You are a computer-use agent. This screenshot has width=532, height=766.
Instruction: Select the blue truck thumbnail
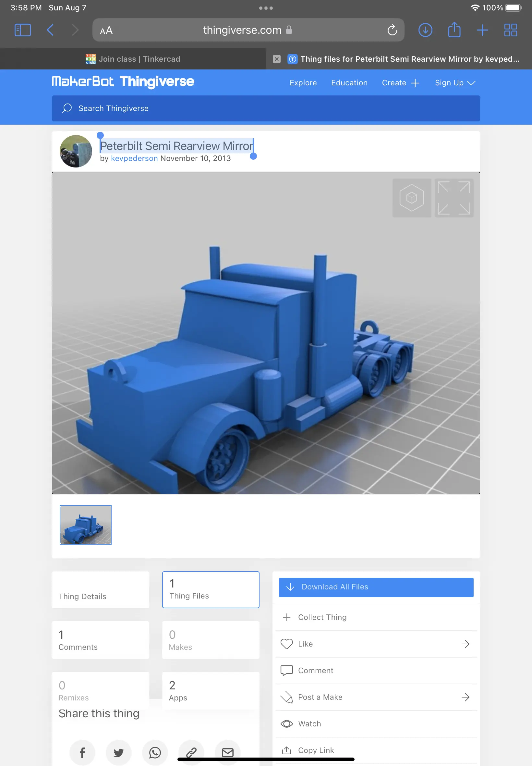point(85,525)
